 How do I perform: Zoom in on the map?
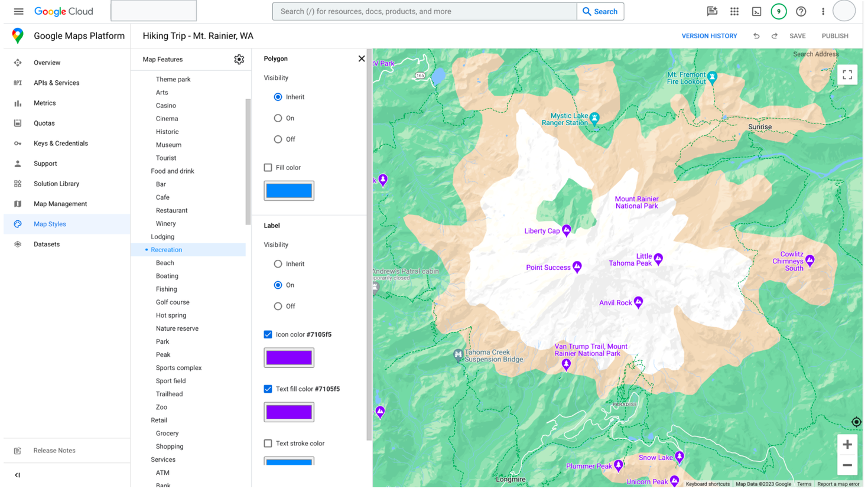[847, 445]
